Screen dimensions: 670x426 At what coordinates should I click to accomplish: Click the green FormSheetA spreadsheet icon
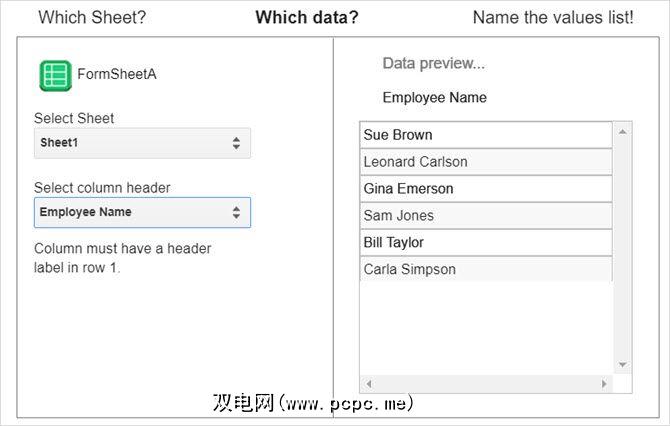coord(55,76)
